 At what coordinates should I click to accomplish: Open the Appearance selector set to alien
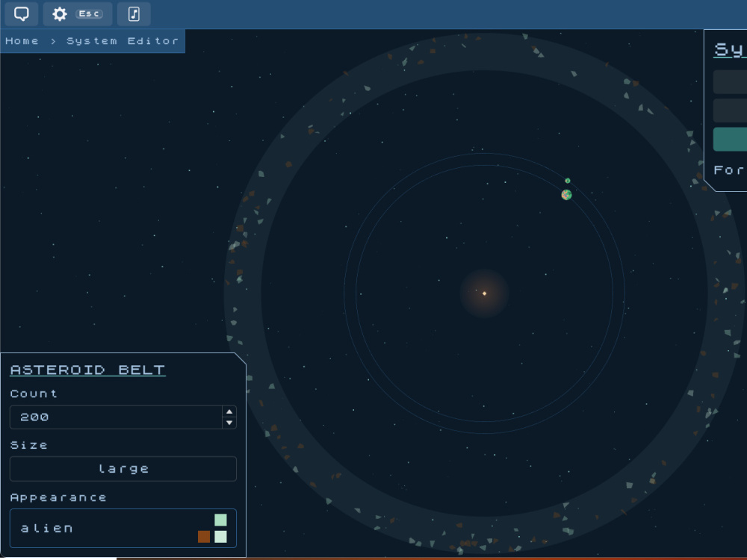click(x=123, y=528)
